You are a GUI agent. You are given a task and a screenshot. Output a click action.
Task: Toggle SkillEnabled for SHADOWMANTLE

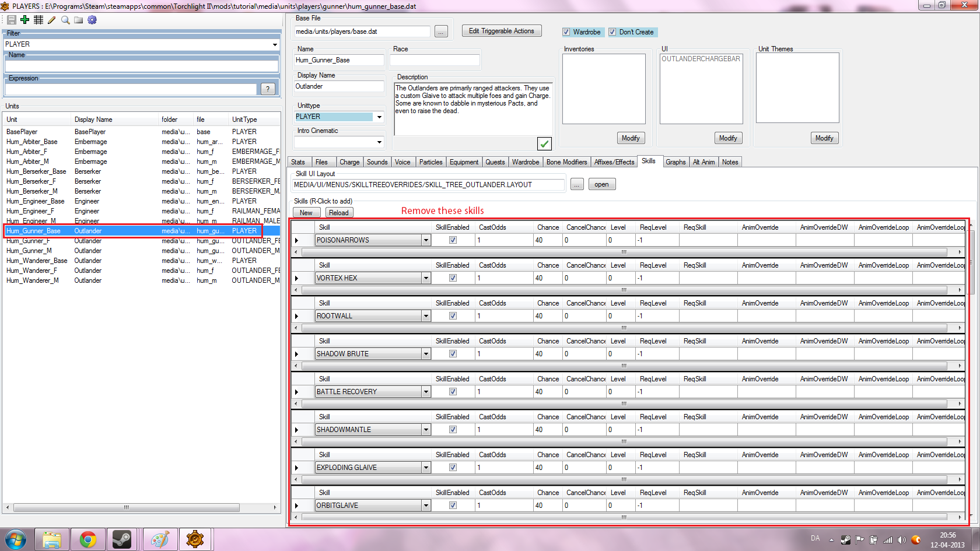click(453, 430)
